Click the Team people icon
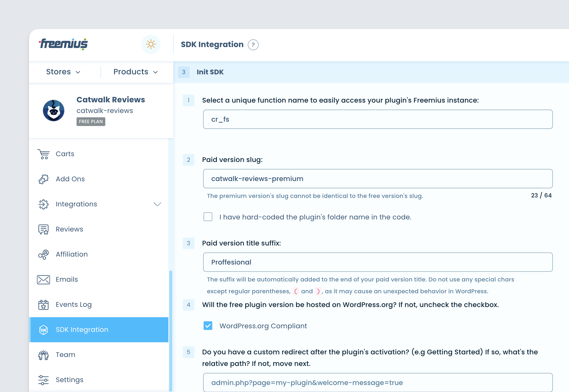Screen dimensions: 569x392 tap(43, 355)
